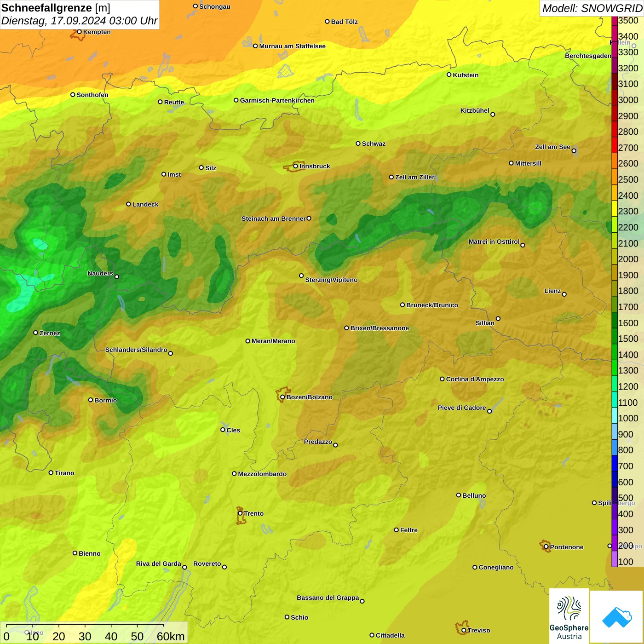Click the Riva del Garda label

[158, 563]
